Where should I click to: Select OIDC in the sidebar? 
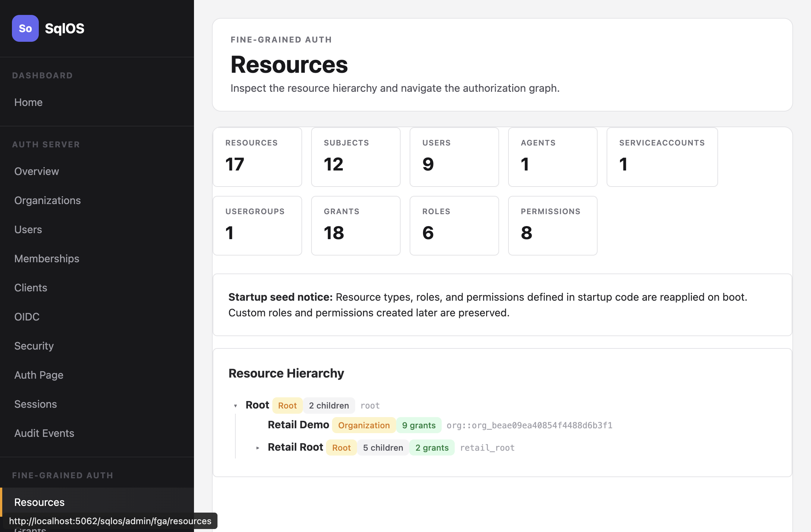pyautogui.click(x=27, y=317)
